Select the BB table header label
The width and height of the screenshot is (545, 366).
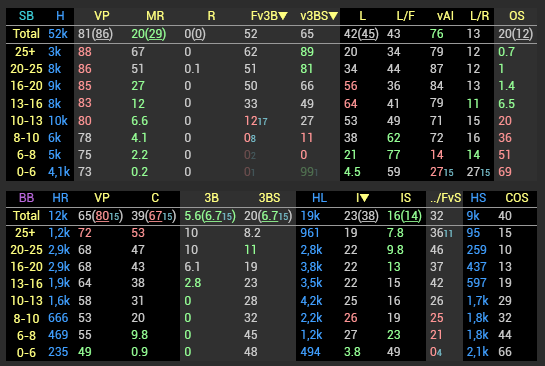click(x=26, y=198)
